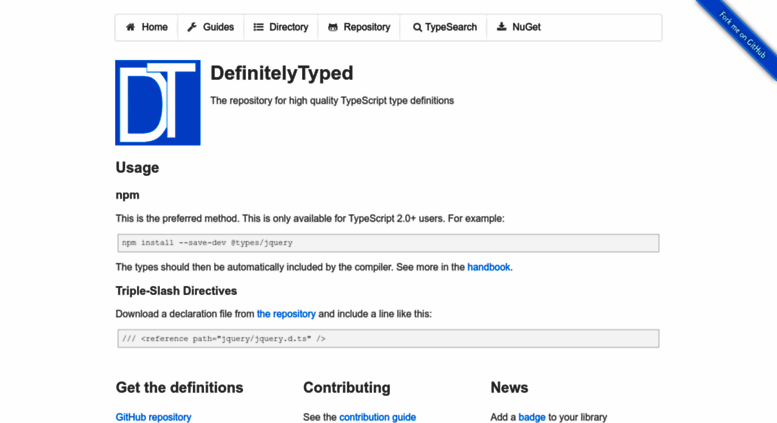This screenshot has width=777, height=423.
Task: Open the Home menu item
Action: (x=147, y=27)
